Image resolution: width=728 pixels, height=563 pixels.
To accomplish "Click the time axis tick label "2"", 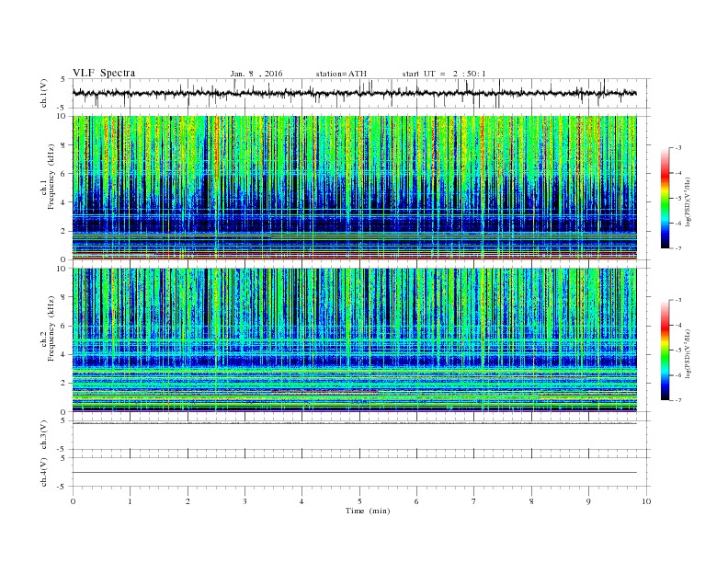I will pos(188,501).
